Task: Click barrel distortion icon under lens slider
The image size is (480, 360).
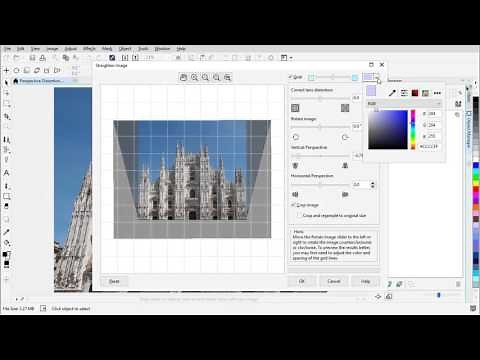Action: (345, 108)
